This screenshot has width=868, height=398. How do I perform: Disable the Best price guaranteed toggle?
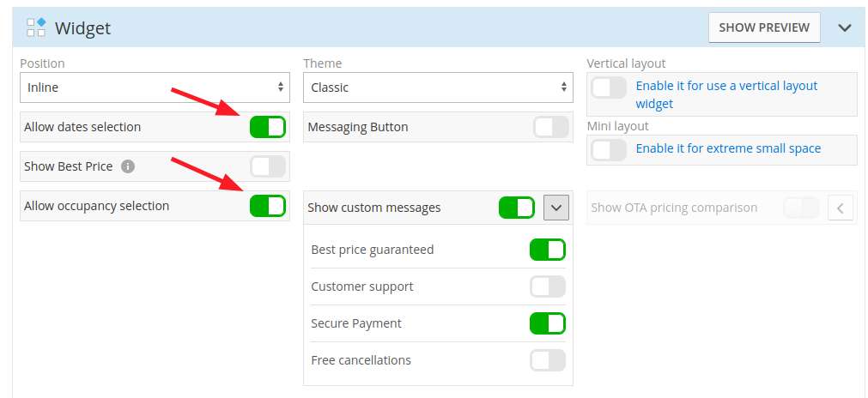(548, 250)
